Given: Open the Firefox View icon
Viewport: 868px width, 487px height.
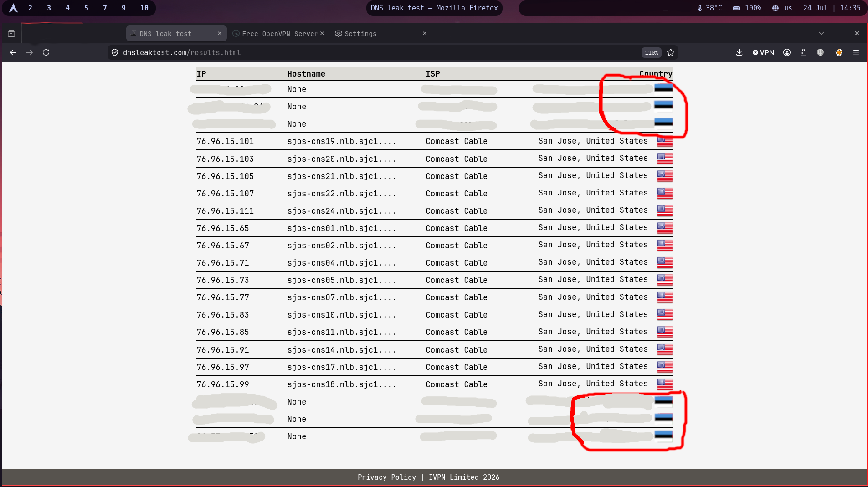Looking at the screenshot, I should [11, 33].
